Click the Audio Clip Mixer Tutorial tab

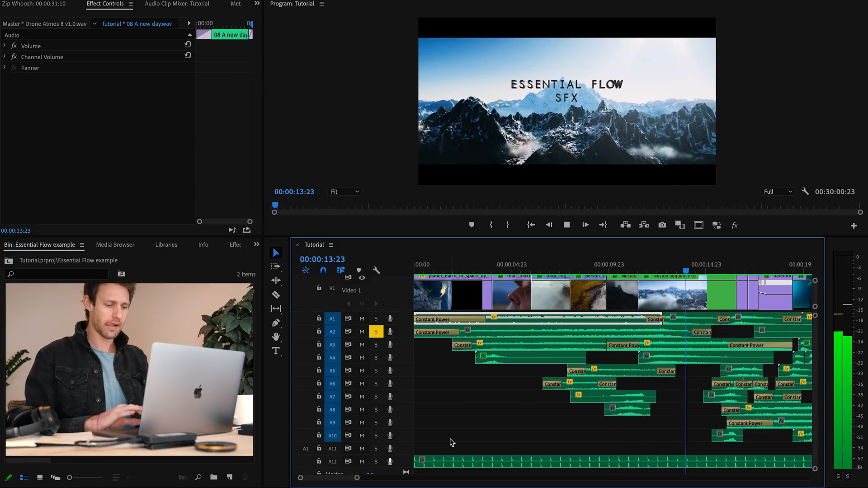point(177,4)
